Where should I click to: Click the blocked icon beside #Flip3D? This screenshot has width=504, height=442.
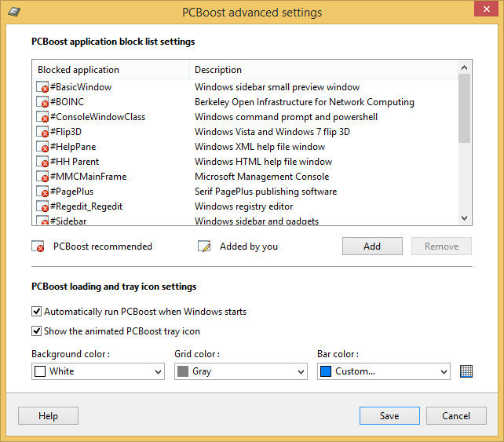pos(42,132)
